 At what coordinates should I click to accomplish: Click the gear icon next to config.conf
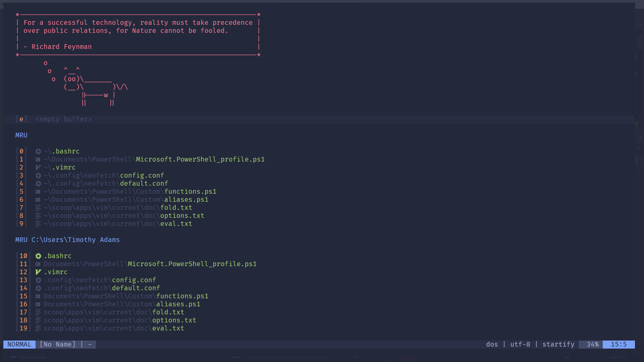tap(38, 175)
